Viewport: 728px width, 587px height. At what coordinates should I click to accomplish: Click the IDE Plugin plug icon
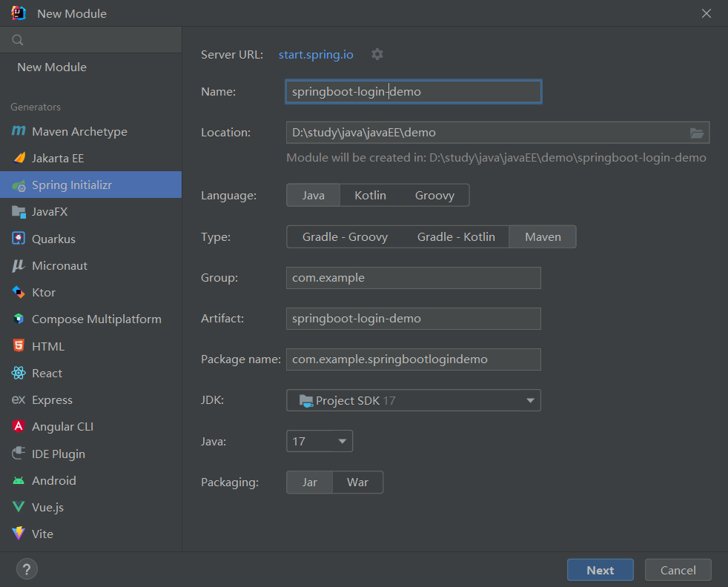tap(19, 454)
